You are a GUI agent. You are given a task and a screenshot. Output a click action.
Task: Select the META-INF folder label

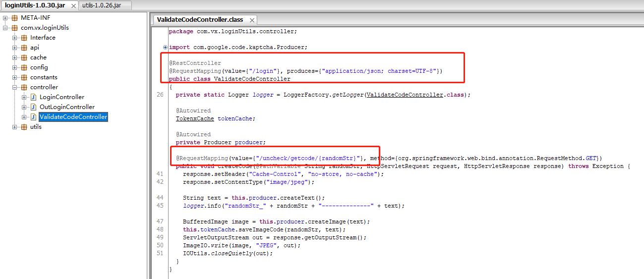tap(35, 18)
